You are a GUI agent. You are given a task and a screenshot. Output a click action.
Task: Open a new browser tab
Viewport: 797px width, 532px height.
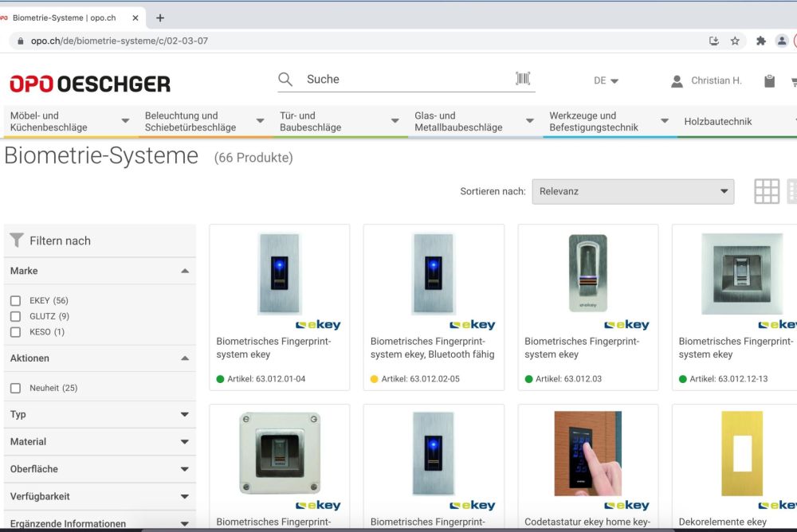tap(160, 18)
